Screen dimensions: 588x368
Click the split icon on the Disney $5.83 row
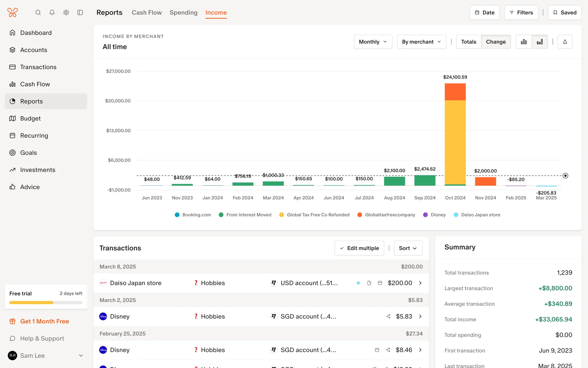[388, 316]
